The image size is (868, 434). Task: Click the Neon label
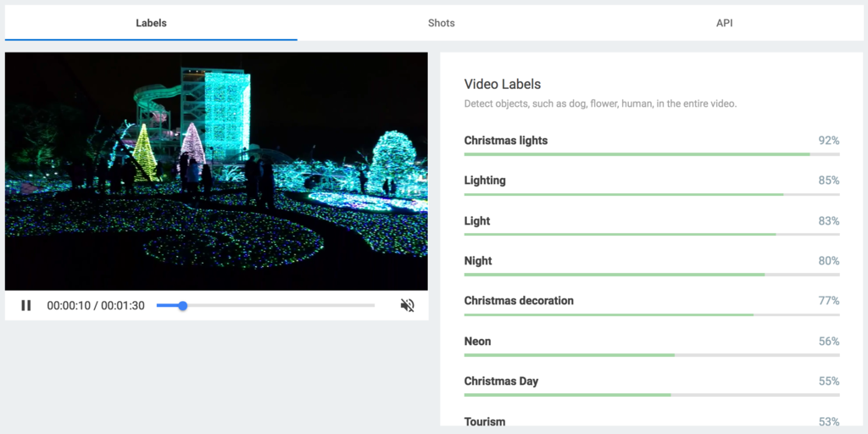[478, 341]
